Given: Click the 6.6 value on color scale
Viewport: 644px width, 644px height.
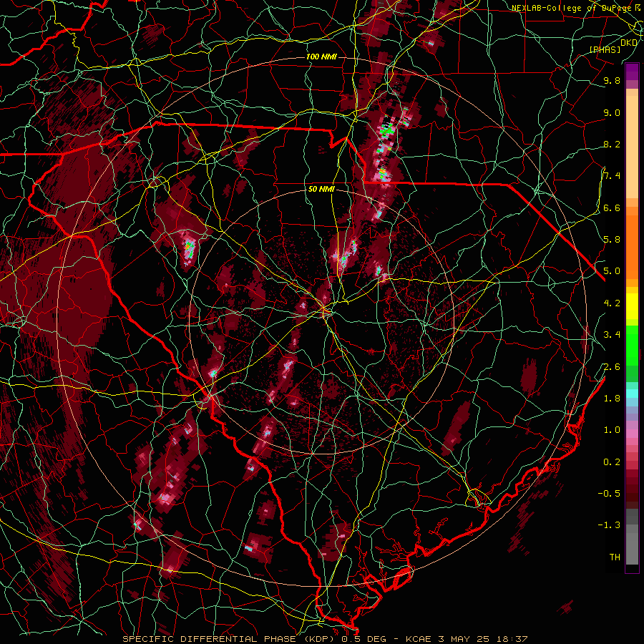Looking at the screenshot, I should [612, 208].
